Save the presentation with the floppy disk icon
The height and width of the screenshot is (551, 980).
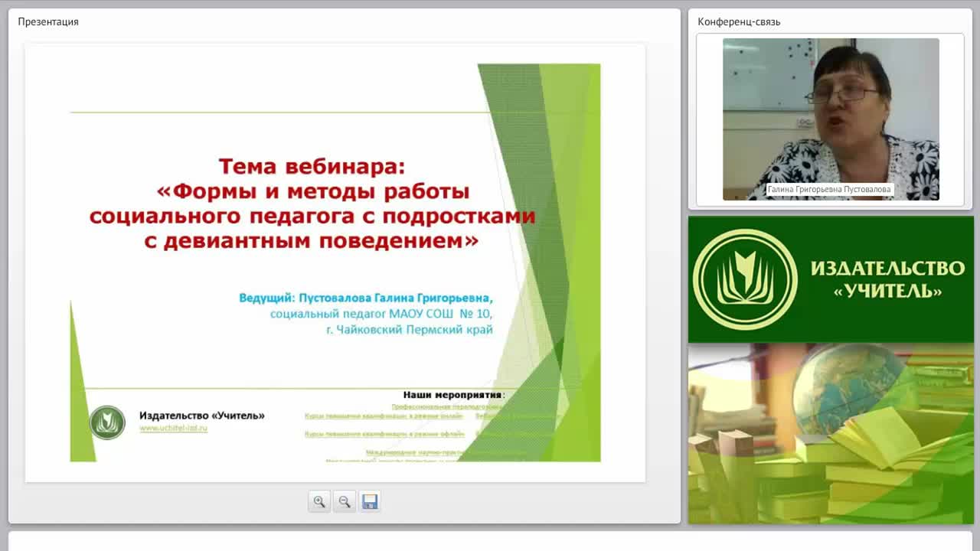click(x=370, y=502)
